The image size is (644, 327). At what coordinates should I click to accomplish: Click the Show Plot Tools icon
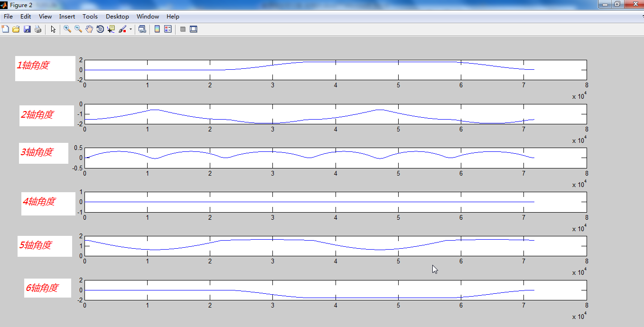pyautogui.click(x=194, y=29)
